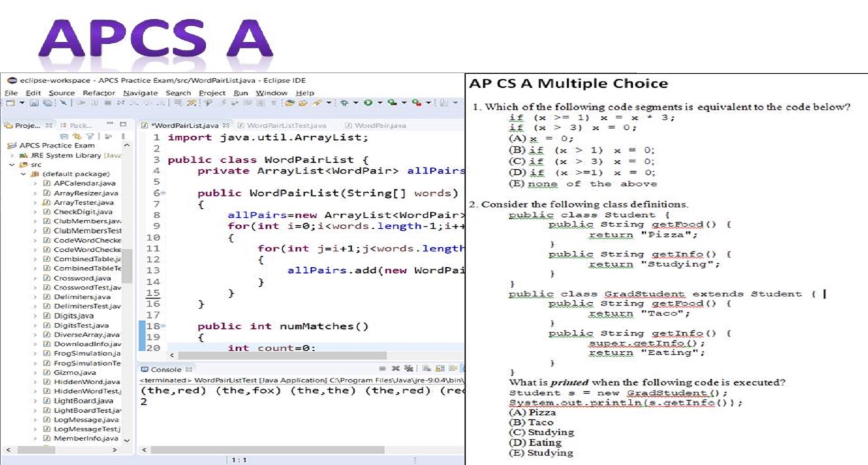Collapse the default package node

point(24,174)
